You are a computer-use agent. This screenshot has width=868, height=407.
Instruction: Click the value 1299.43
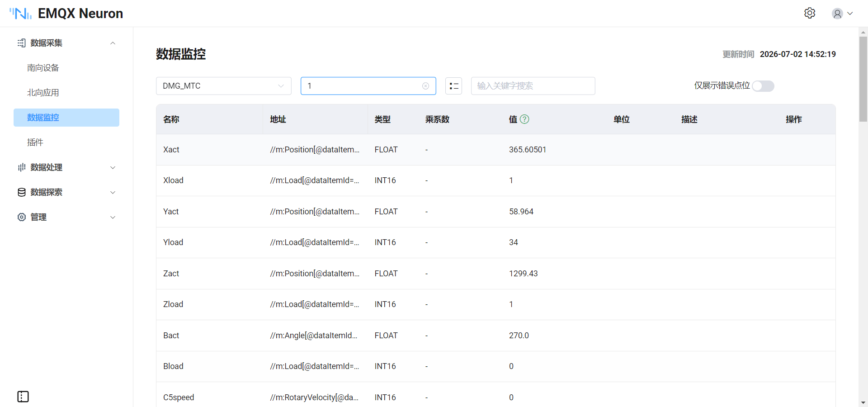coord(524,274)
